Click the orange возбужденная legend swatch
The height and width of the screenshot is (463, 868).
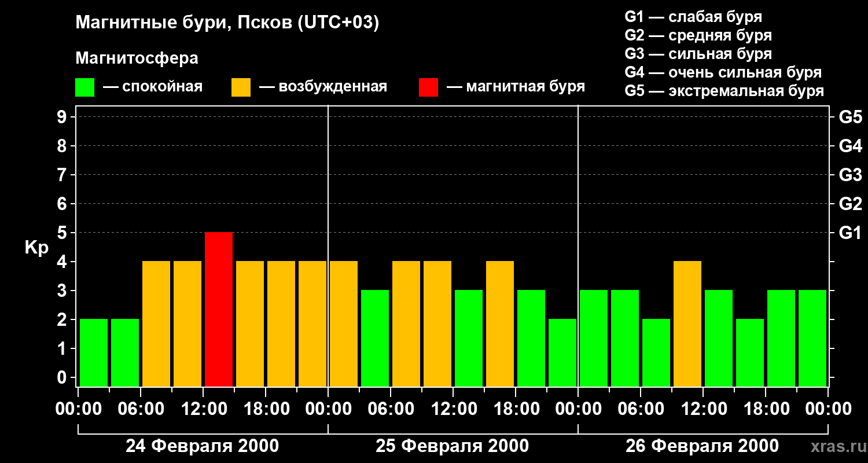241,87
